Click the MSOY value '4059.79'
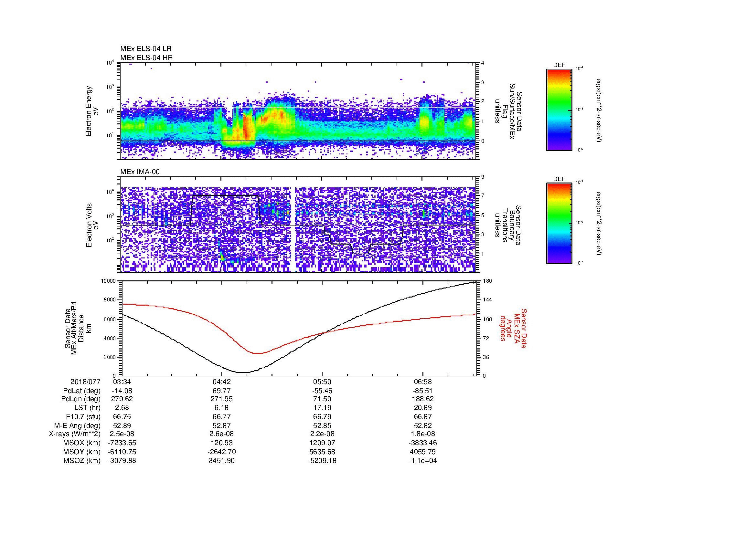Image resolution: width=756 pixels, height=534 pixels. 423,452
